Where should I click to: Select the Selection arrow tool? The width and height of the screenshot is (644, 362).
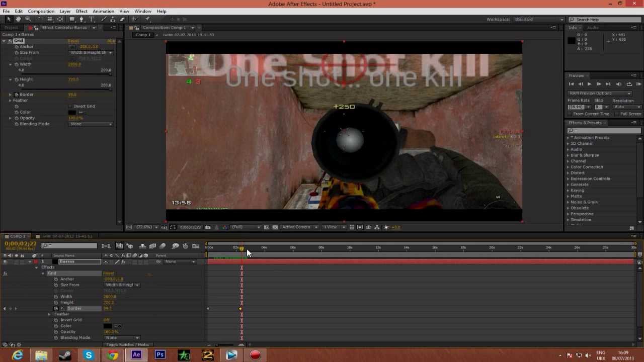pos(8,19)
